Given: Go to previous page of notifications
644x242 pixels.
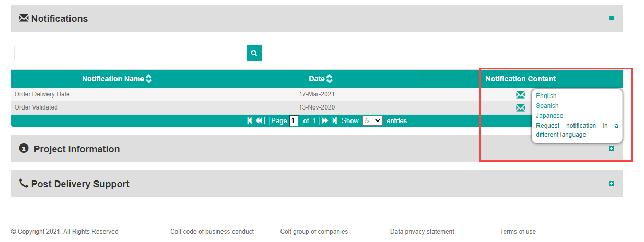Looking at the screenshot, I should 259,121.
